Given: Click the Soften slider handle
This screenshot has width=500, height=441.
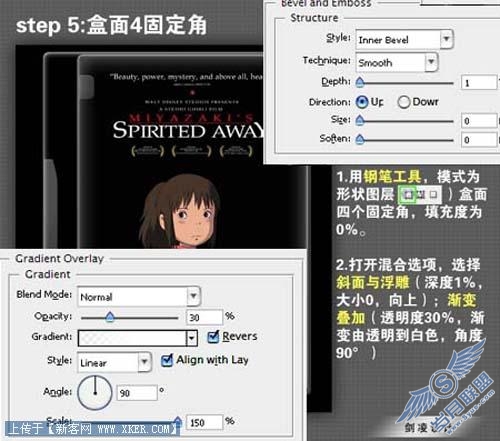Looking at the screenshot, I should [x=360, y=139].
